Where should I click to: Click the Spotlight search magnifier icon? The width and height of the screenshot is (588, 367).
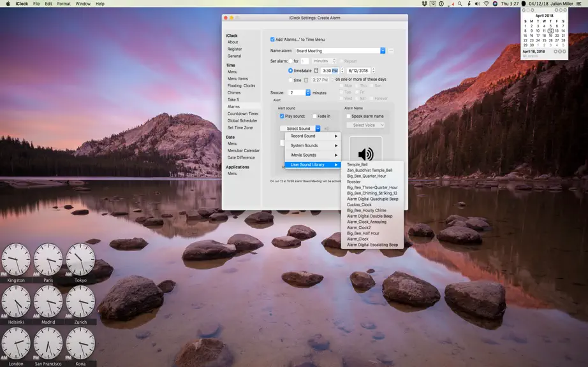(460, 3)
